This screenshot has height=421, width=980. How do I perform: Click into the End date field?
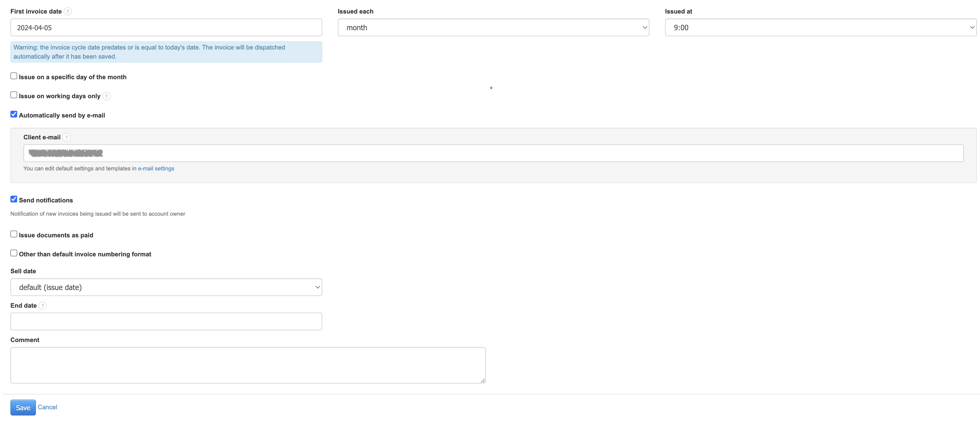(166, 322)
